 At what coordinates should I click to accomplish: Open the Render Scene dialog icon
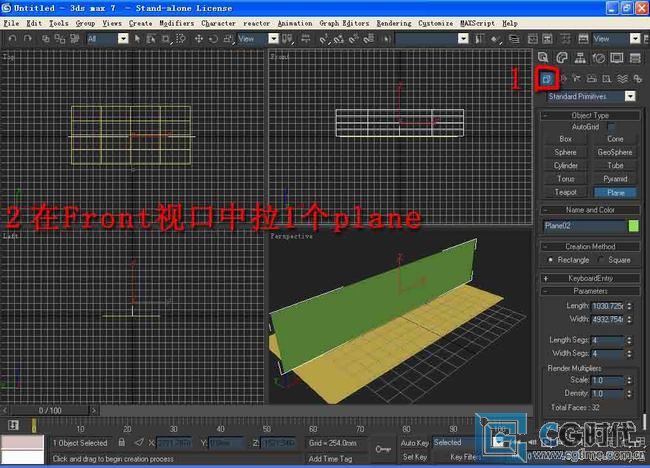[x=583, y=39]
